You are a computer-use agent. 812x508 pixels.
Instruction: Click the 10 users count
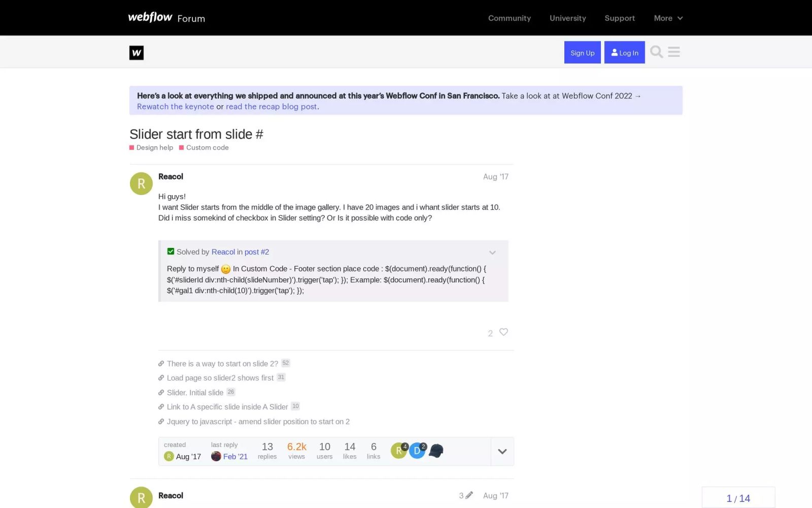click(x=325, y=451)
